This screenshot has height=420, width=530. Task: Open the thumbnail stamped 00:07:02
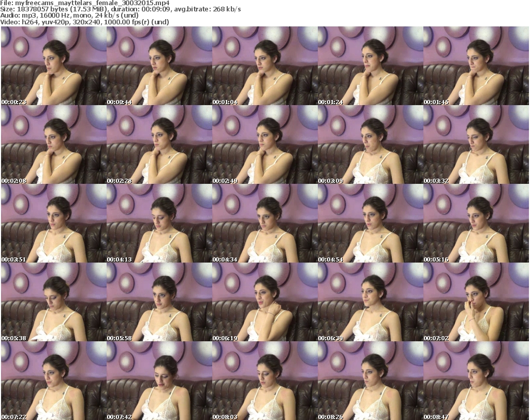point(476,302)
